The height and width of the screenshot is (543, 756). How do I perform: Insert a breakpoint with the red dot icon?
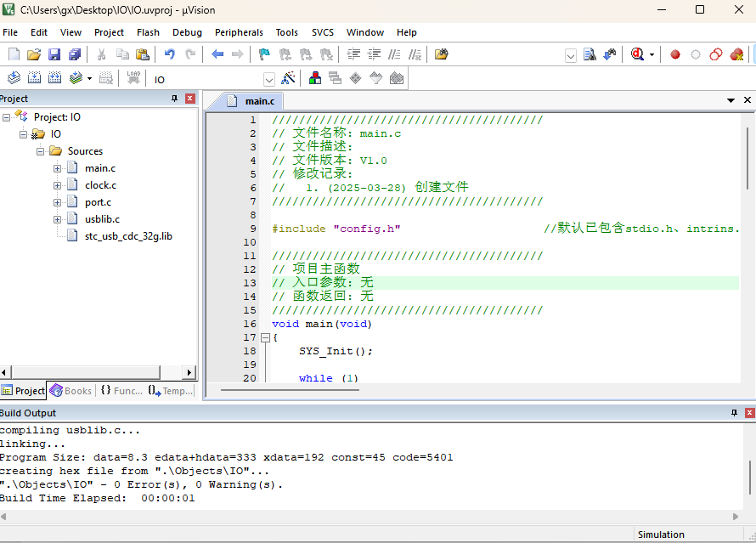click(675, 54)
